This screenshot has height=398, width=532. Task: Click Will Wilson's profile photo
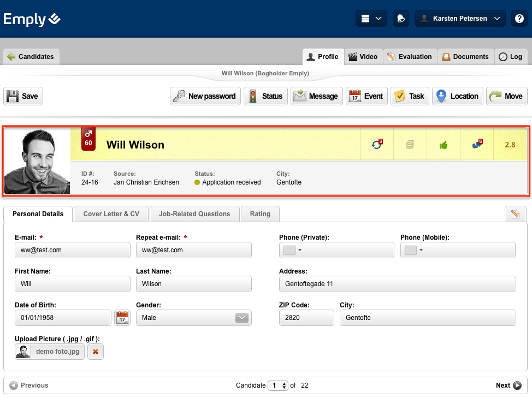click(37, 161)
